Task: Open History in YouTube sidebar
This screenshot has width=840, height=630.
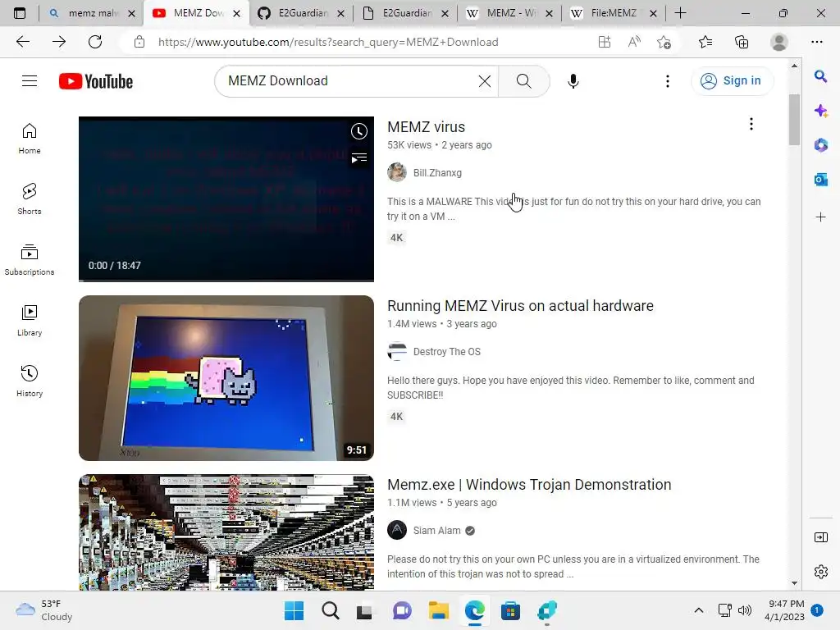Action: coord(30,381)
